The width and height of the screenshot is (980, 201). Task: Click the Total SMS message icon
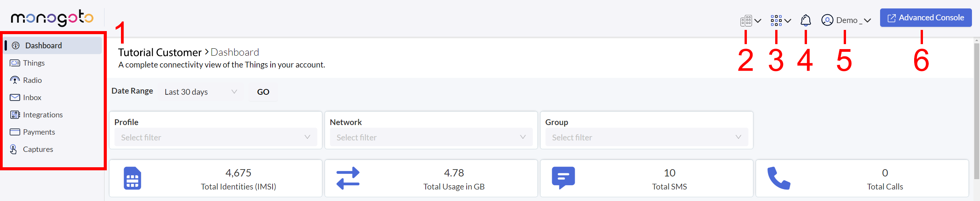point(563,178)
